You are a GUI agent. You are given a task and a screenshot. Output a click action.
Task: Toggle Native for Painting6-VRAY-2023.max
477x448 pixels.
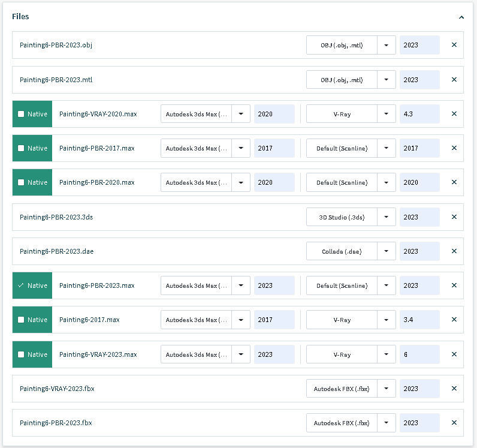click(21, 354)
